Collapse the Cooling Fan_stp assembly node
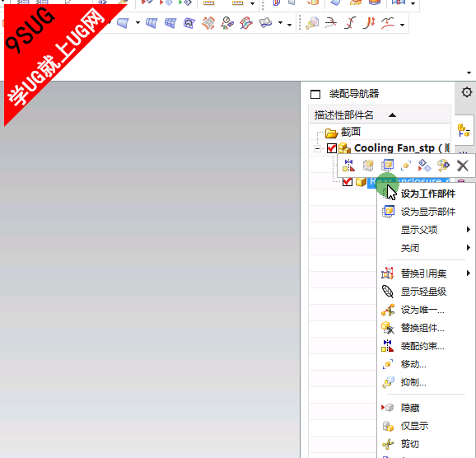476x458 pixels. click(x=317, y=149)
